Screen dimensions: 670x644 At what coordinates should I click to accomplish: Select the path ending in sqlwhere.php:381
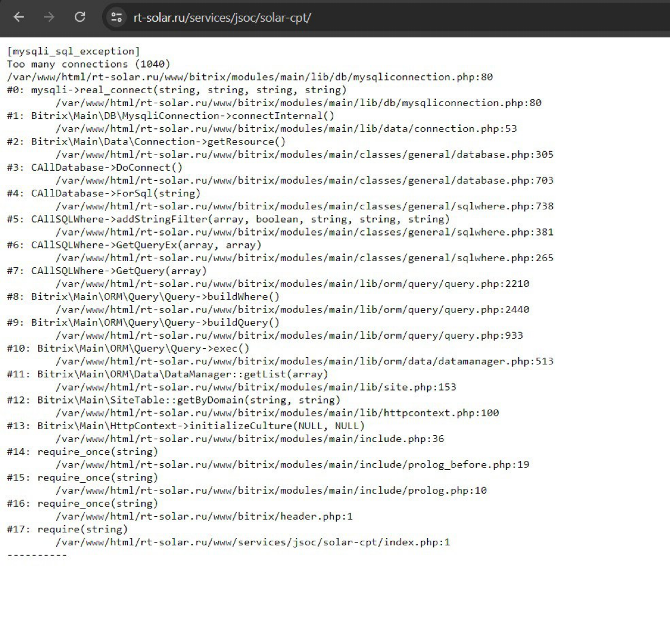click(304, 232)
